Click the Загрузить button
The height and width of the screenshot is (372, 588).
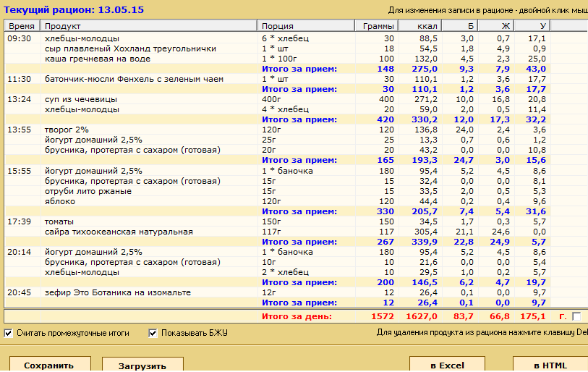pos(142,365)
